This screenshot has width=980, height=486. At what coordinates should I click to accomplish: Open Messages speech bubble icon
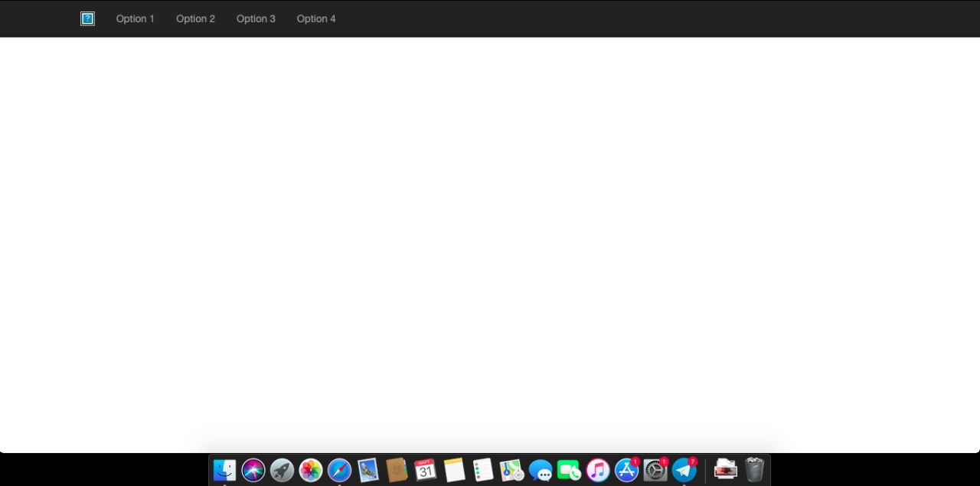click(541, 470)
